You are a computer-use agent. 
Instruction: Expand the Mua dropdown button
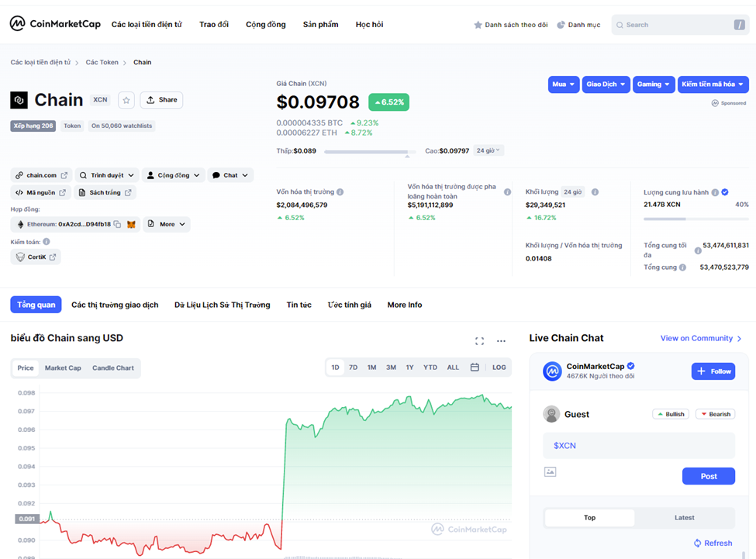(564, 85)
